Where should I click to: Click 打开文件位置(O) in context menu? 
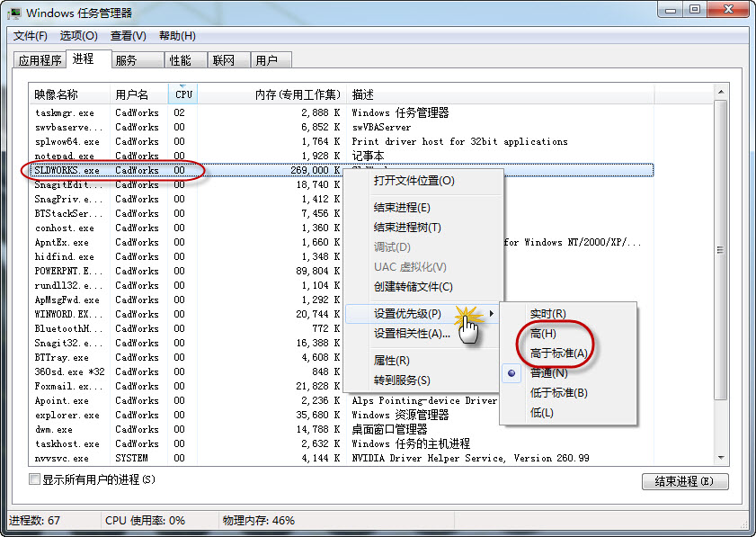[x=423, y=181]
